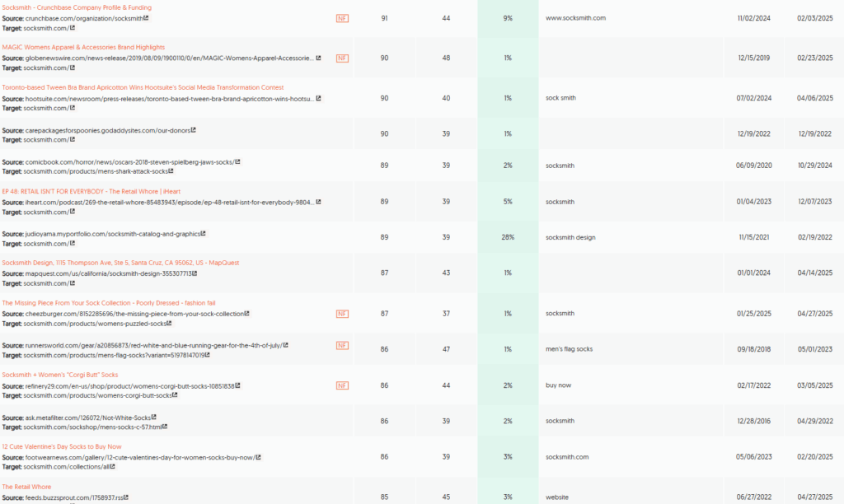Open external icon next to feeds.buzzsprout.com source
The width and height of the screenshot is (844, 504).
125,497
